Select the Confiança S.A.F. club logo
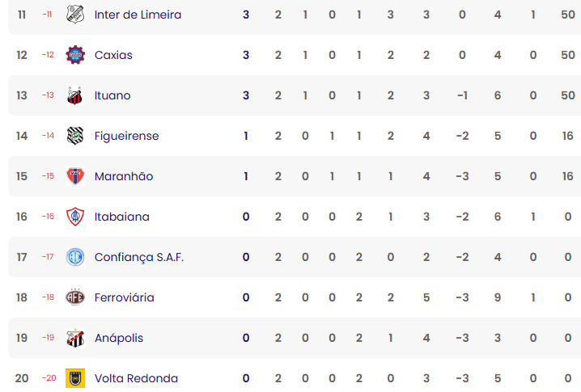This screenshot has width=581, height=392. click(75, 257)
